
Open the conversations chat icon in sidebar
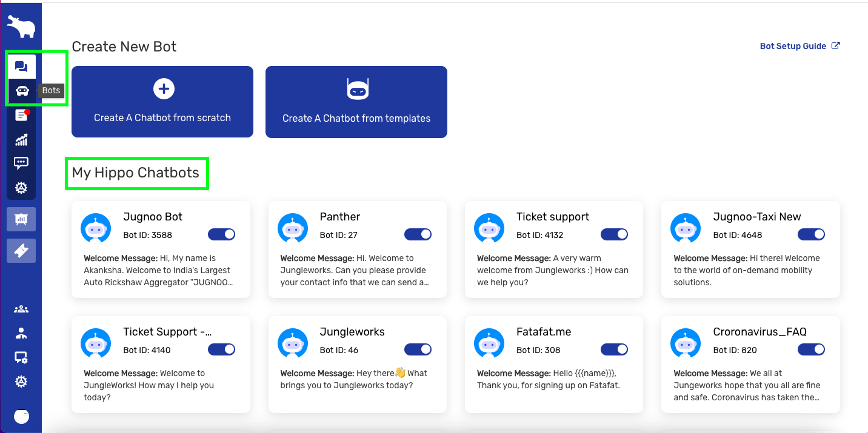(x=21, y=67)
